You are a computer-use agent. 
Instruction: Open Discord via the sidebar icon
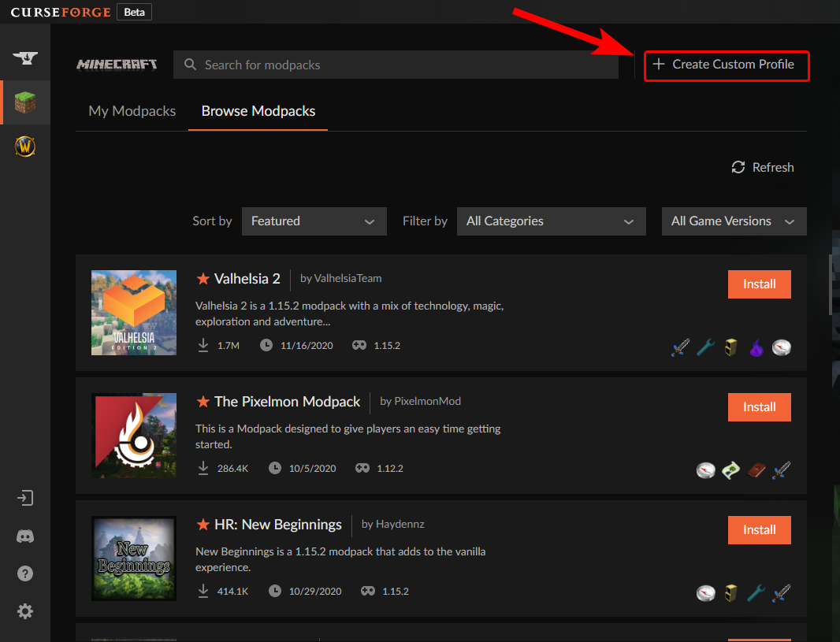[x=24, y=536]
